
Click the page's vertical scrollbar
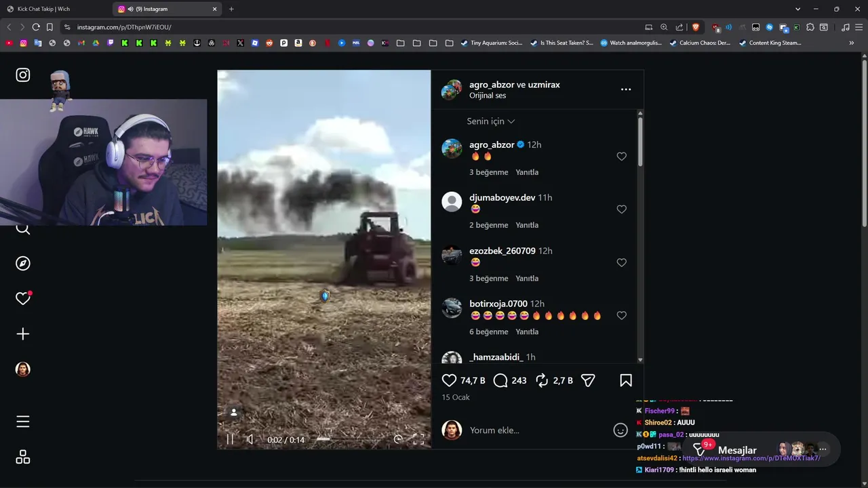coord(864,145)
